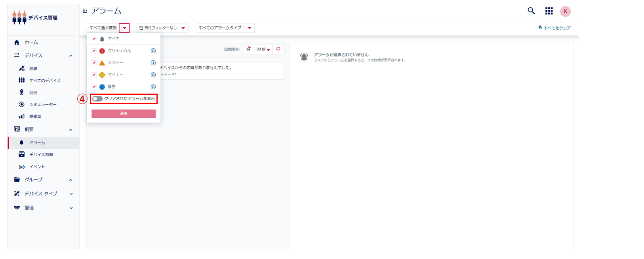Select デバイス制御 in the sidebar
The width and height of the screenshot is (644, 259).
pyautogui.click(x=41, y=155)
